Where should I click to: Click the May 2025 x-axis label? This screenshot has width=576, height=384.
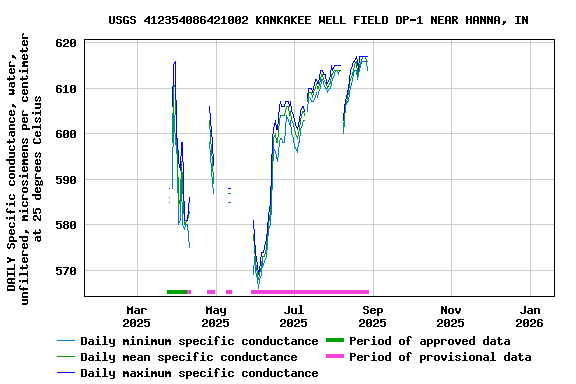(216, 316)
